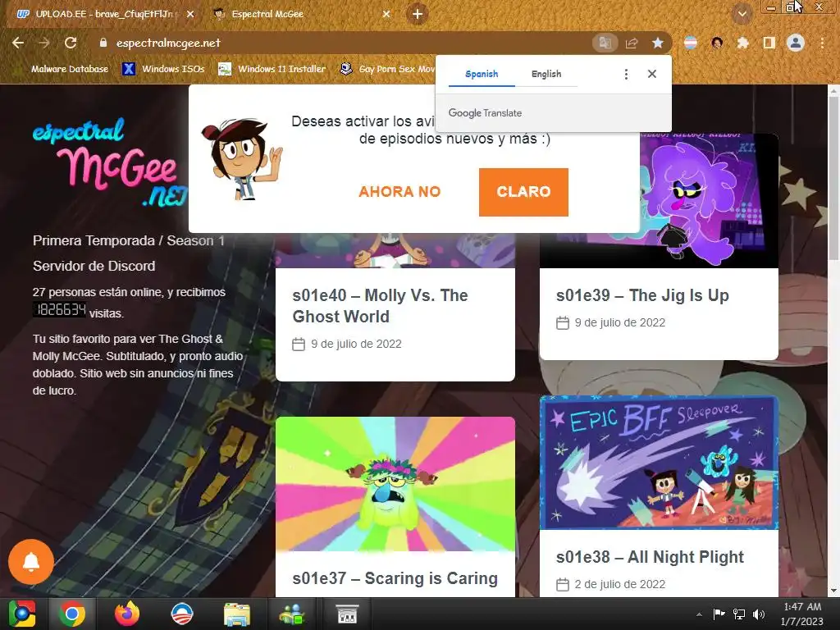Open s01e37 – Scaring is Caring title
Viewport: 840px width, 630px height.
click(x=395, y=578)
